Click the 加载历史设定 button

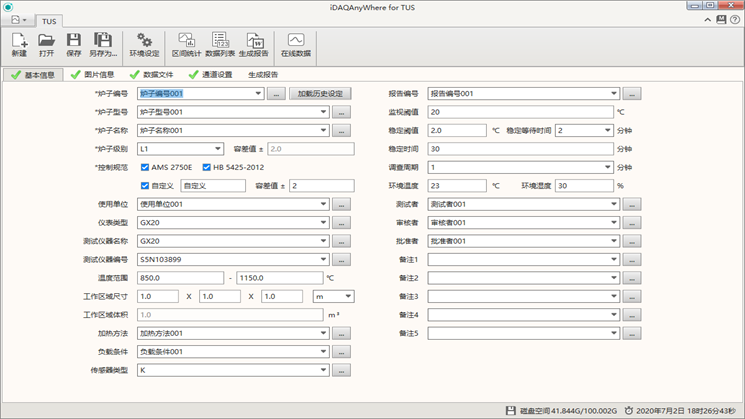[x=321, y=93]
